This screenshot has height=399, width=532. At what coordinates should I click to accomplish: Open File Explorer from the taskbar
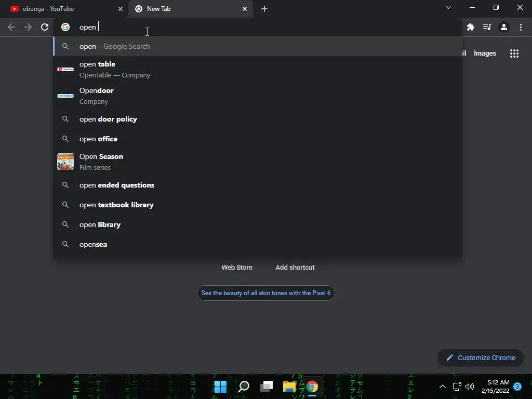pos(289,387)
